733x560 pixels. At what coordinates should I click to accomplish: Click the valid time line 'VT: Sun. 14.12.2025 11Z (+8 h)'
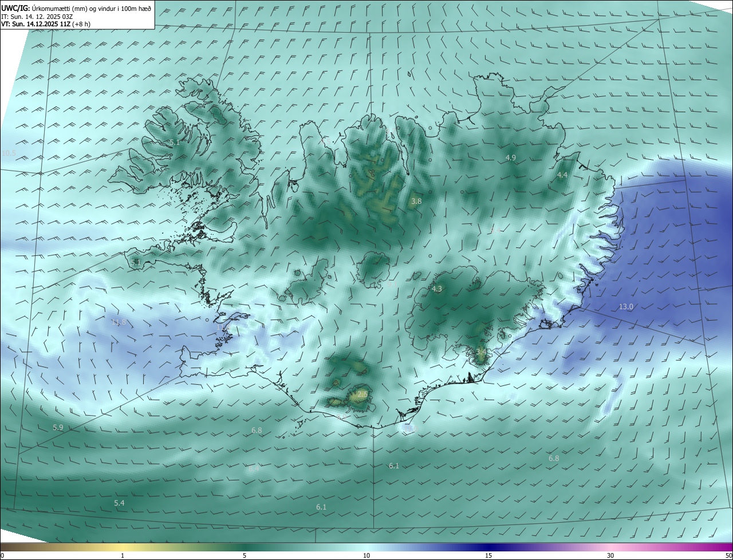pos(46,24)
